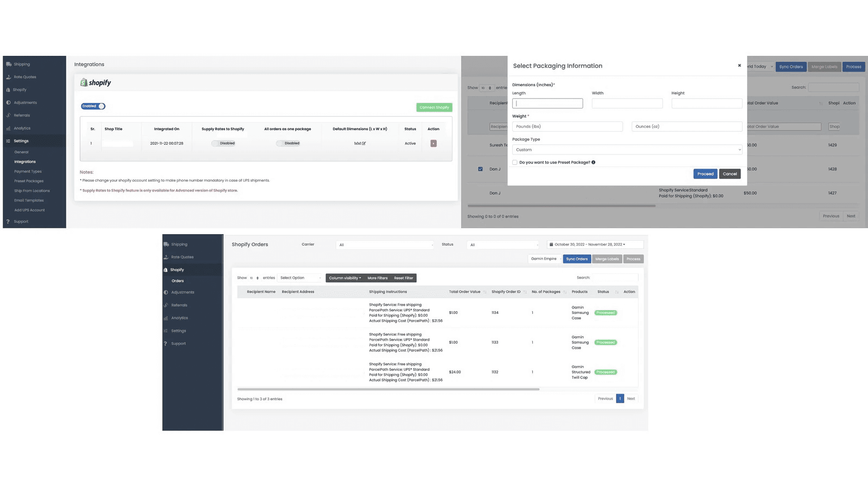Open the Package Type dropdown
The width and height of the screenshot is (868, 488).
627,150
